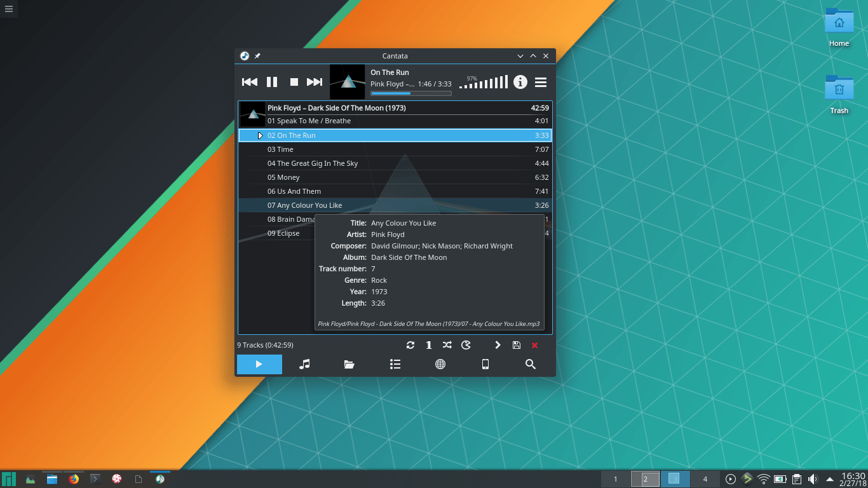Open the Wi-Fi network tray icon

pyautogui.click(x=764, y=479)
